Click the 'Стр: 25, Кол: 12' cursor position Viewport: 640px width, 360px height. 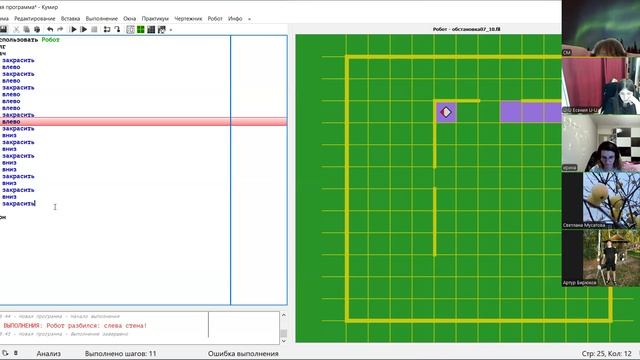pyautogui.click(x=607, y=353)
